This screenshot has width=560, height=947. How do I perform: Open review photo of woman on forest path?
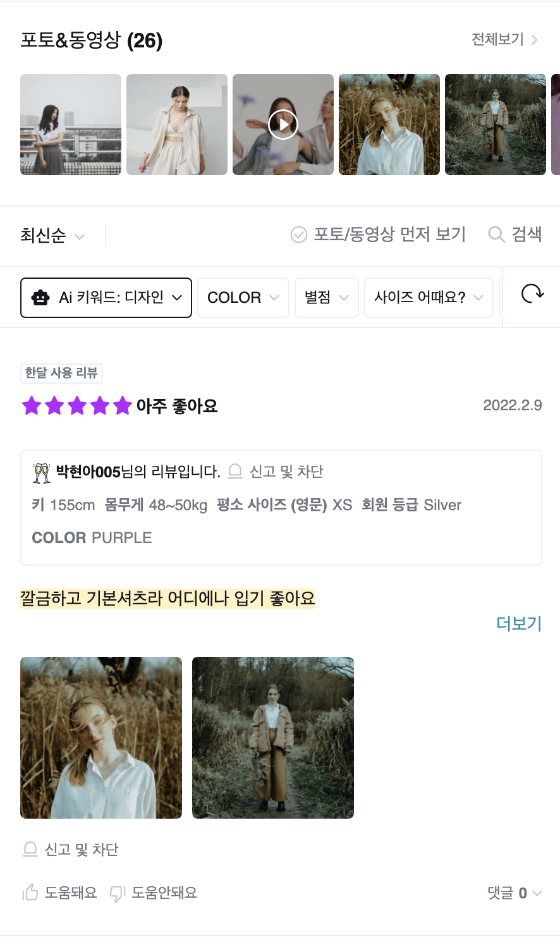pos(273,738)
